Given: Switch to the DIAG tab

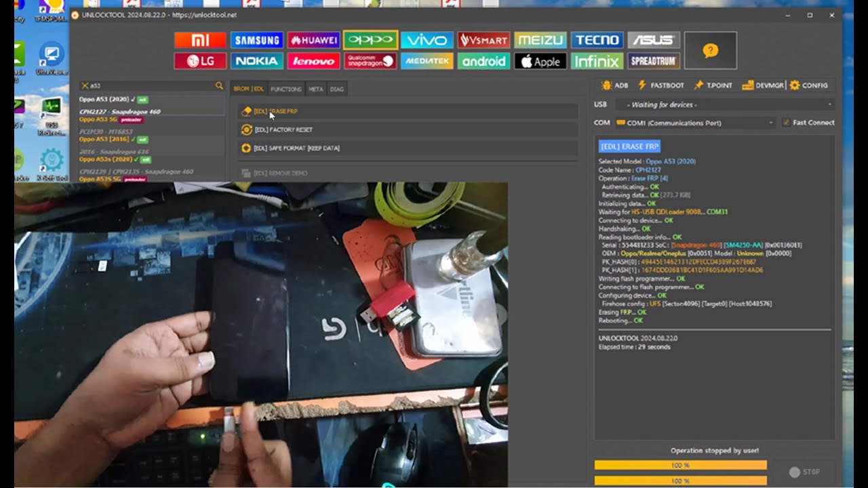Looking at the screenshot, I should click(x=336, y=89).
